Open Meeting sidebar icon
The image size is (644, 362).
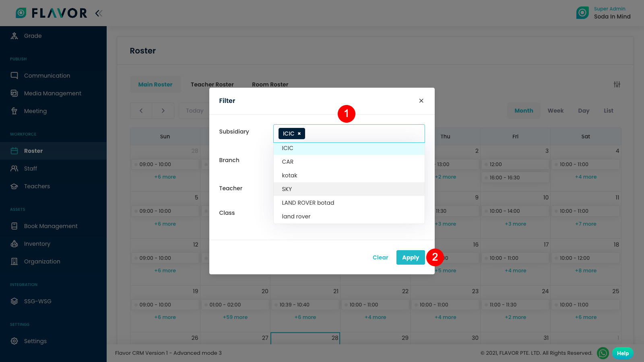14,111
